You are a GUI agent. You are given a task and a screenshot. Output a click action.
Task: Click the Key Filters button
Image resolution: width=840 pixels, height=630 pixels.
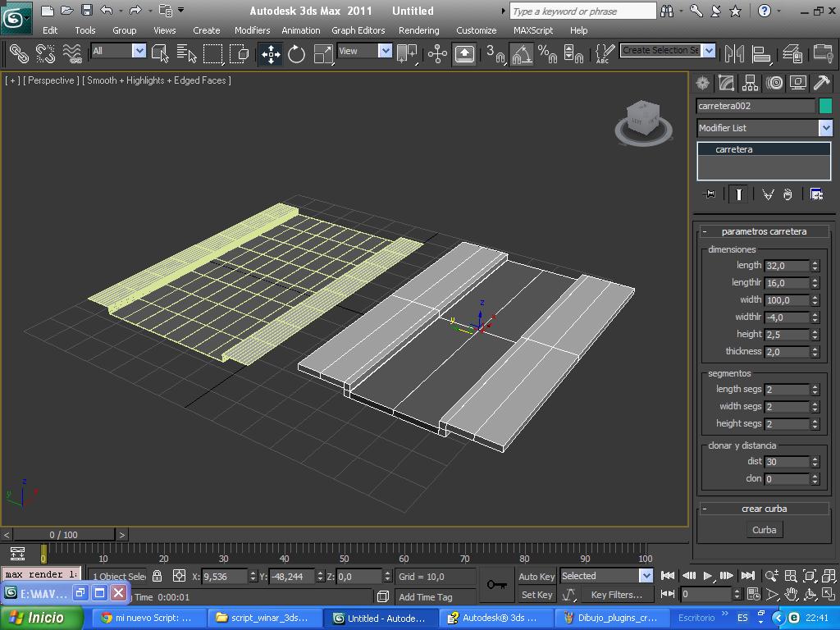point(616,595)
